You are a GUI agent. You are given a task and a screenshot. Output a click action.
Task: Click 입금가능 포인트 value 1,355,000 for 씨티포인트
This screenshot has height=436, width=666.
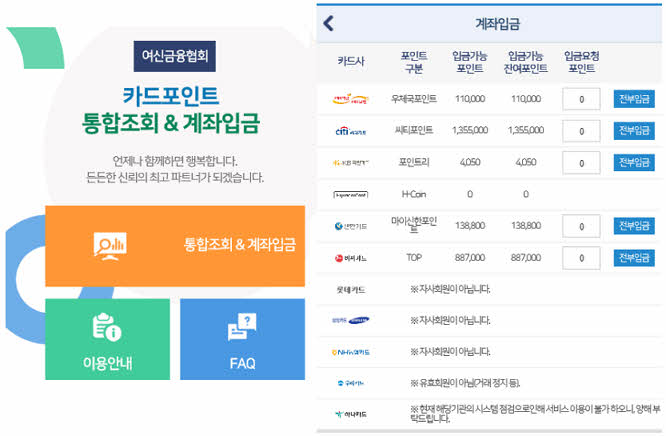[x=470, y=130]
